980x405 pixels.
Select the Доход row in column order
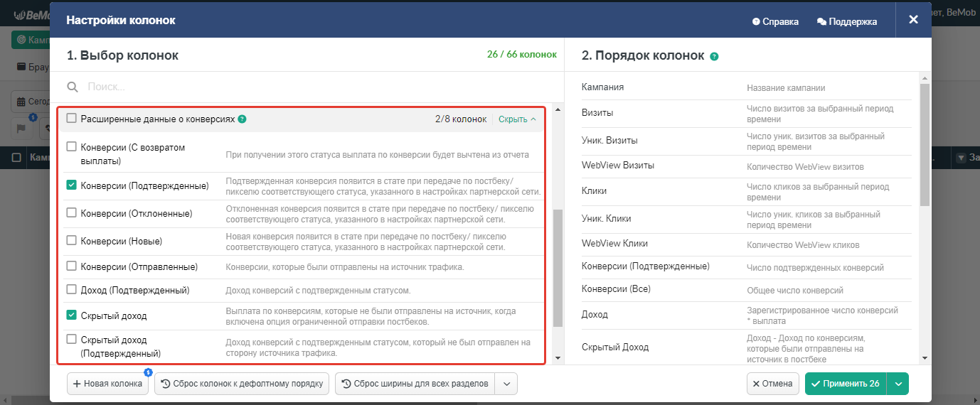(746, 315)
